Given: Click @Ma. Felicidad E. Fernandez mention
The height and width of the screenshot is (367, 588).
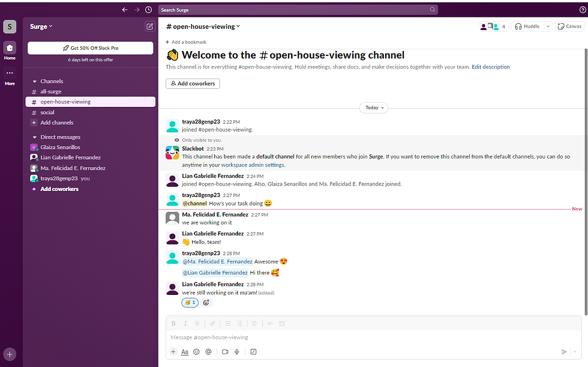Looking at the screenshot, I should [x=217, y=261].
